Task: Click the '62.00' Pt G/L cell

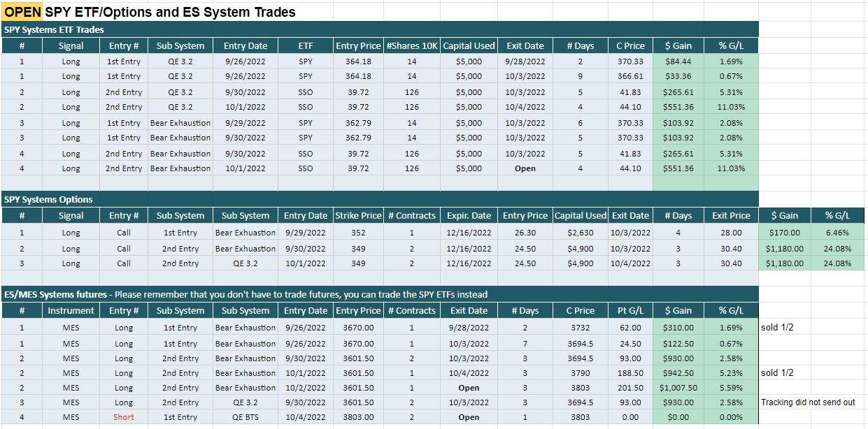Action: pyautogui.click(x=630, y=328)
